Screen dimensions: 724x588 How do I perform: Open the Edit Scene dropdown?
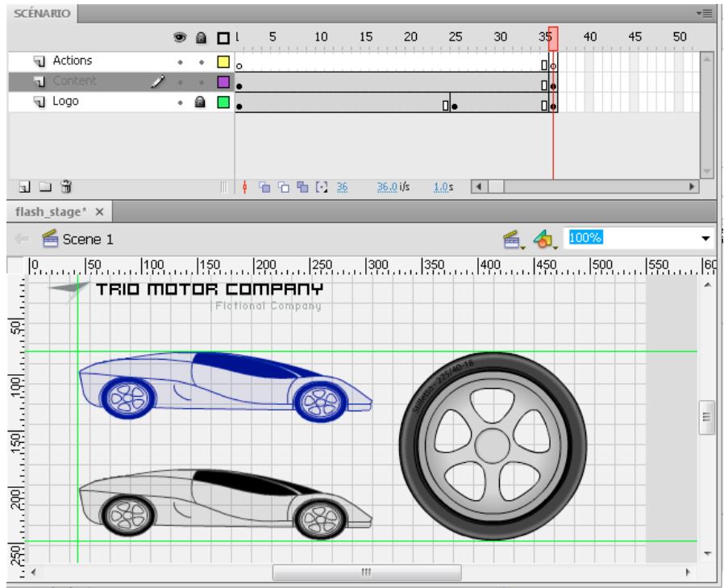click(x=513, y=239)
